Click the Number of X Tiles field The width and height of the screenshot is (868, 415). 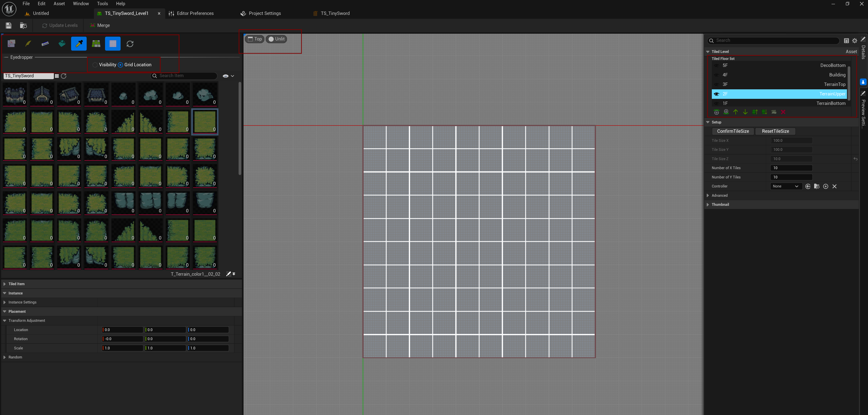791,168
